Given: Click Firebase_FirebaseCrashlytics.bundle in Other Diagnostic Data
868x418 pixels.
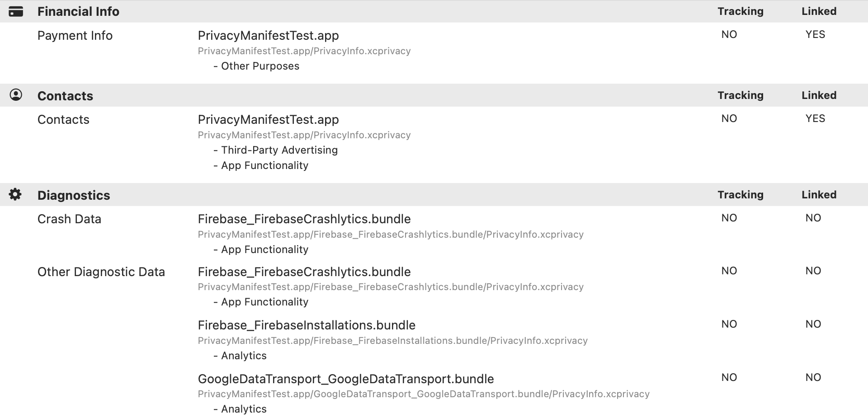Looking at the screenshot, I should click(304, 272).
